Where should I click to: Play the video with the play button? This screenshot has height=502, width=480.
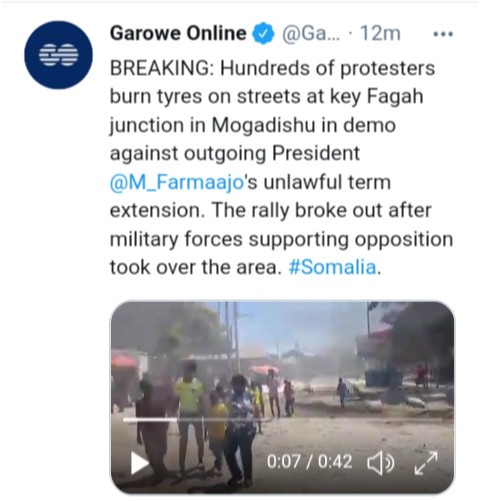(x=139, y=463)
